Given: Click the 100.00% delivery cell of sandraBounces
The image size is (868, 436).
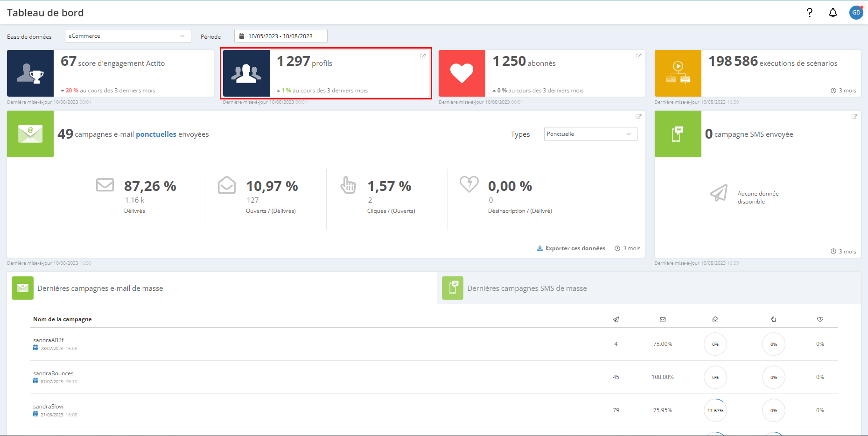Looking at the screenshot, I should (663, 377).
